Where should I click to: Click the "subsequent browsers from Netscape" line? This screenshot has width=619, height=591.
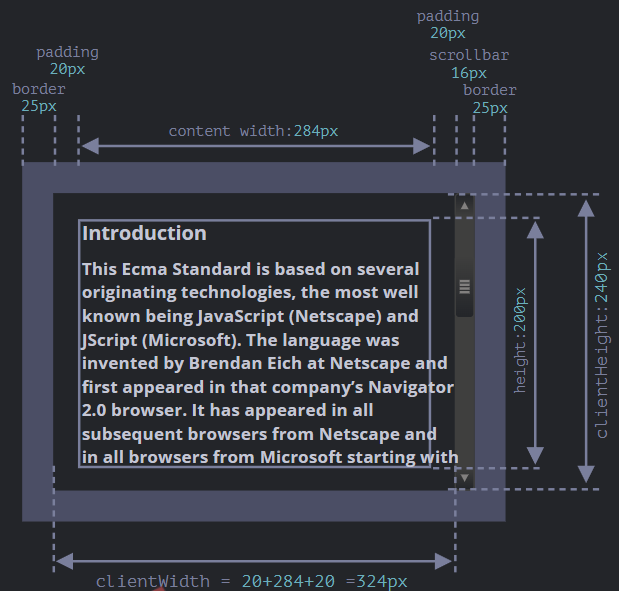259,434
